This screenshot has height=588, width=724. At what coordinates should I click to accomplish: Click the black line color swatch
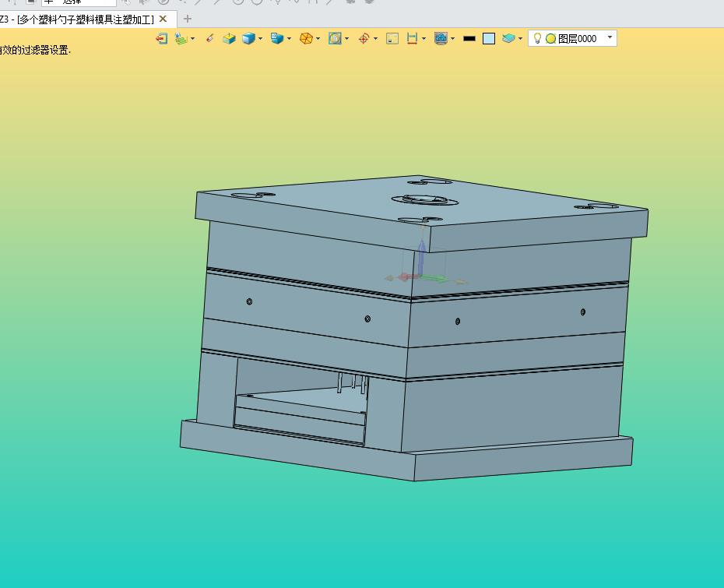point(469,38)
